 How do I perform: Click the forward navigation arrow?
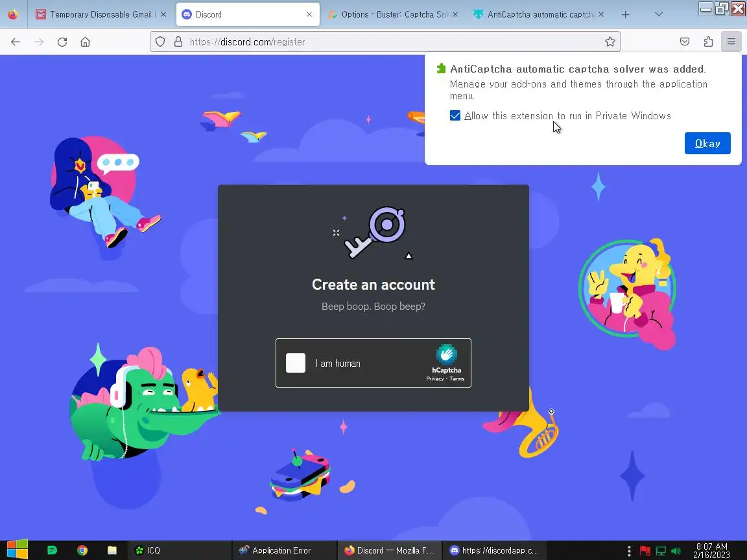39,42
